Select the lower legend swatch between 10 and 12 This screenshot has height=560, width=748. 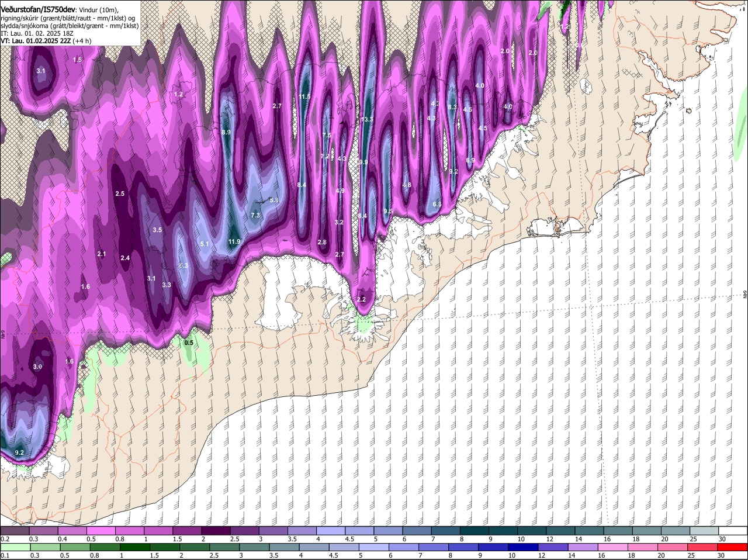[x=524, y=547]
